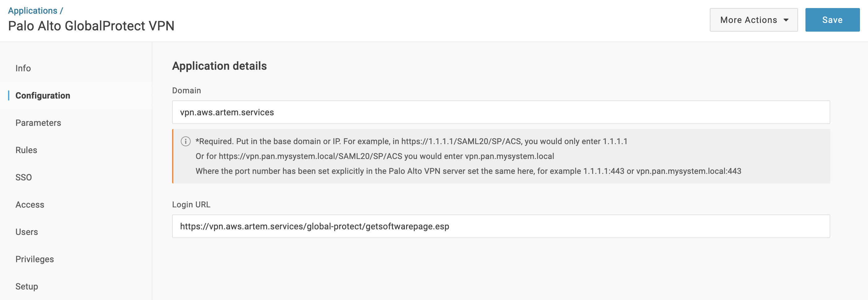Navigate to the SSO tab
The height and width of the screenshot is (300, 868).
click(x=24, y=178)
